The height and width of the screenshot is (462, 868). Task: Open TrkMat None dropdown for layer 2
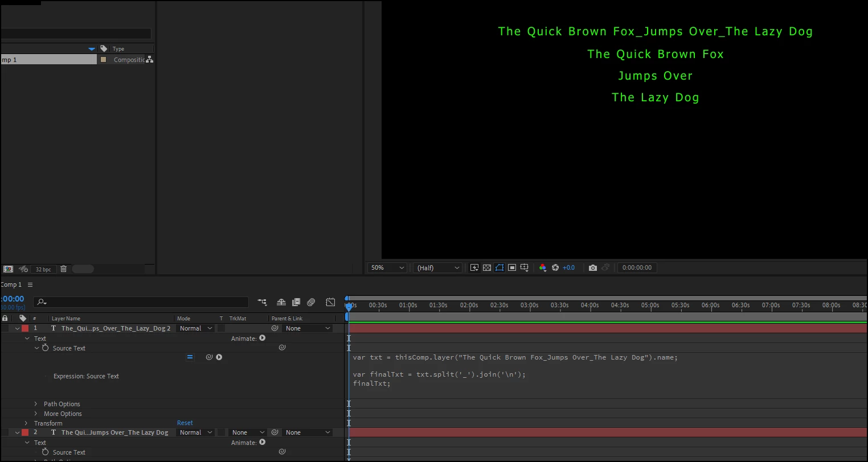click(x=248, y=432)
